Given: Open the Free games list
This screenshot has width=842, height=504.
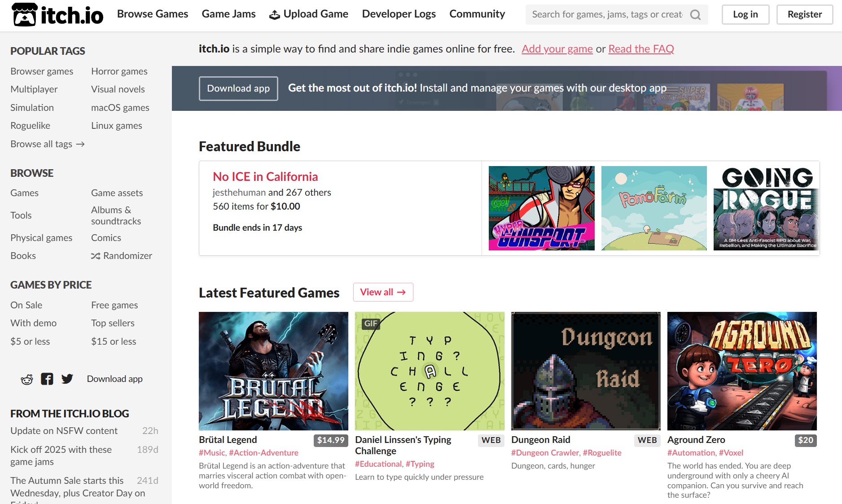Looking at the screenshot, I should pos(114,305).
